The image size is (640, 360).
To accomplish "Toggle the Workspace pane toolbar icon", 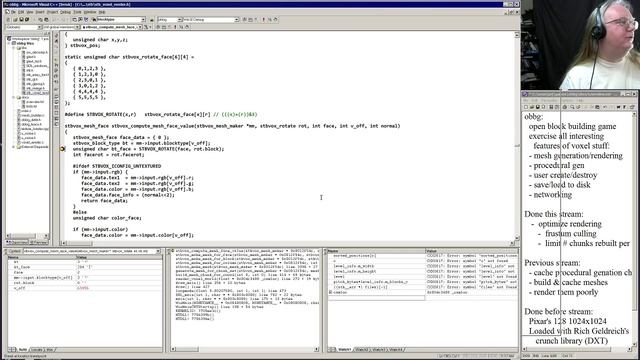I will coord(74,19).
